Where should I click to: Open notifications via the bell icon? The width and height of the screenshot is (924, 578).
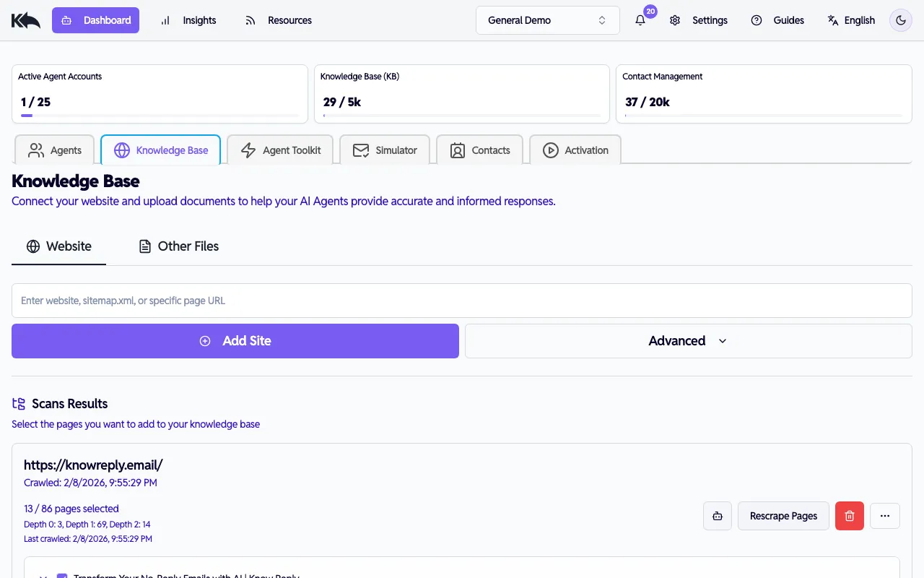(x=640, y=20)
